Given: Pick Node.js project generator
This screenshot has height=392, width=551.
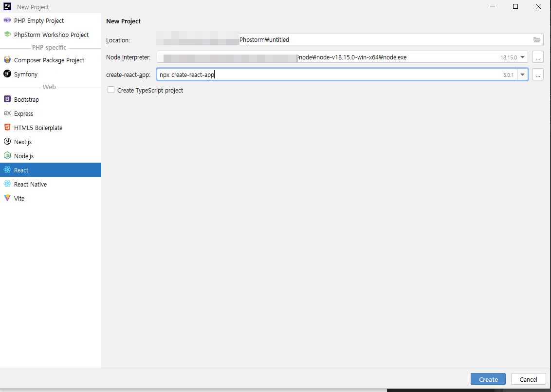Looking at the screenshot, I should tap(51, 156).
